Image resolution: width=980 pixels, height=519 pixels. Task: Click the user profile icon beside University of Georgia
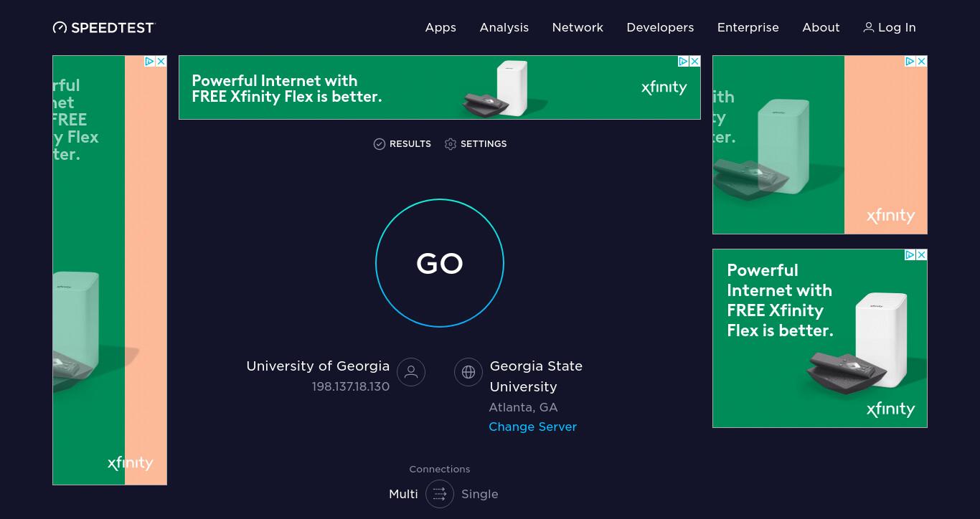[x=411, y=372]
